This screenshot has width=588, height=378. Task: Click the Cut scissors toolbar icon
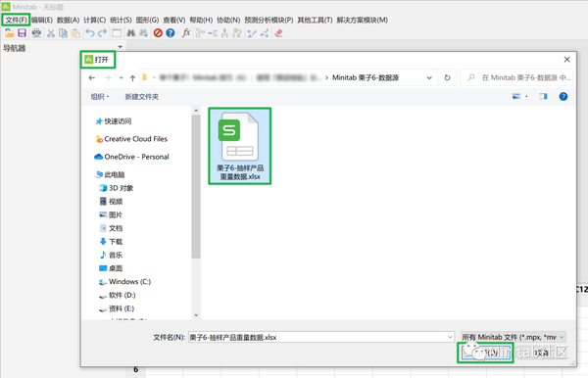51,33
